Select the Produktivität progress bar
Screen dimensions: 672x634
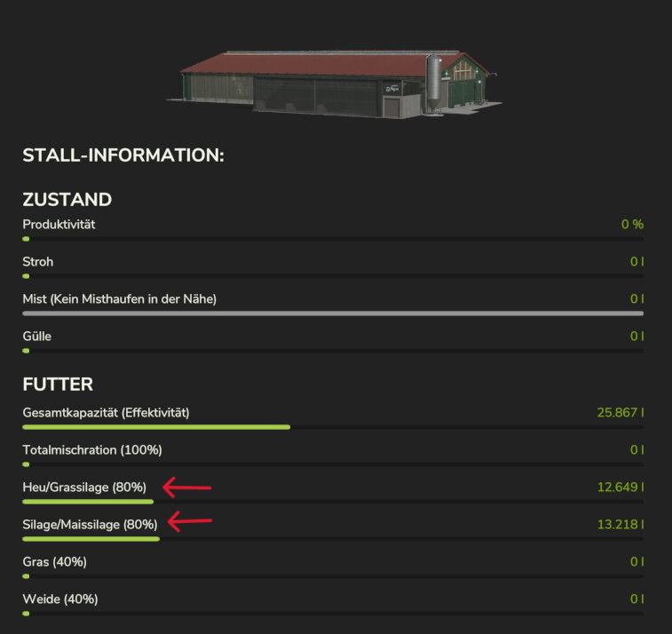pos(333,239)
